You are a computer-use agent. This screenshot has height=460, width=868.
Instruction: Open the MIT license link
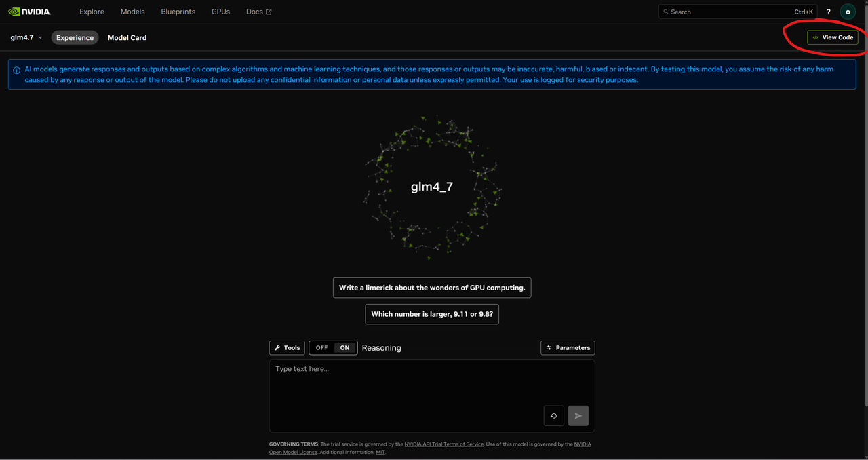tap(380, 452)
